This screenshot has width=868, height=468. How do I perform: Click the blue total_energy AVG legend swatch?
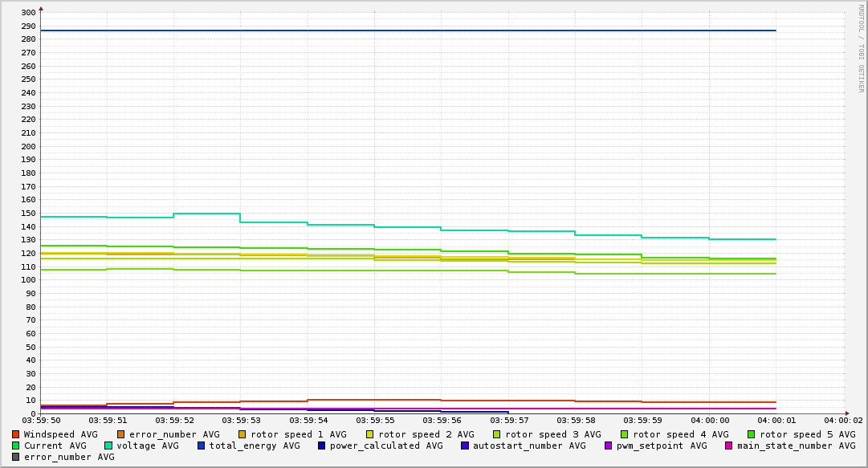202,446
